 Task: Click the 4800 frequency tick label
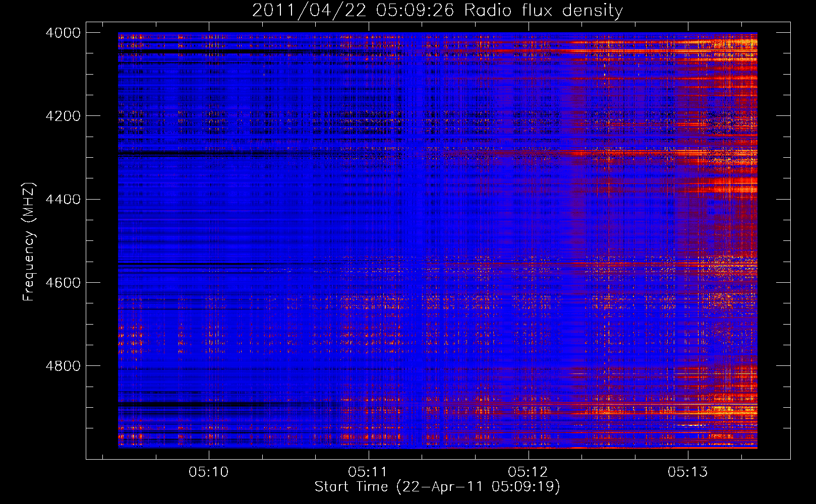coord(63,365)
